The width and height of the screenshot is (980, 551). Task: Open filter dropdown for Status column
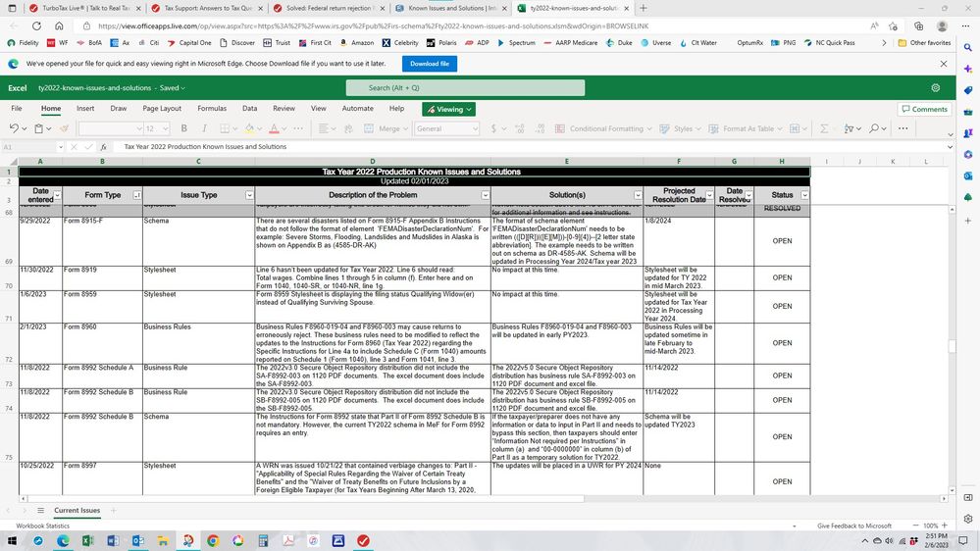tap(804, 195)
